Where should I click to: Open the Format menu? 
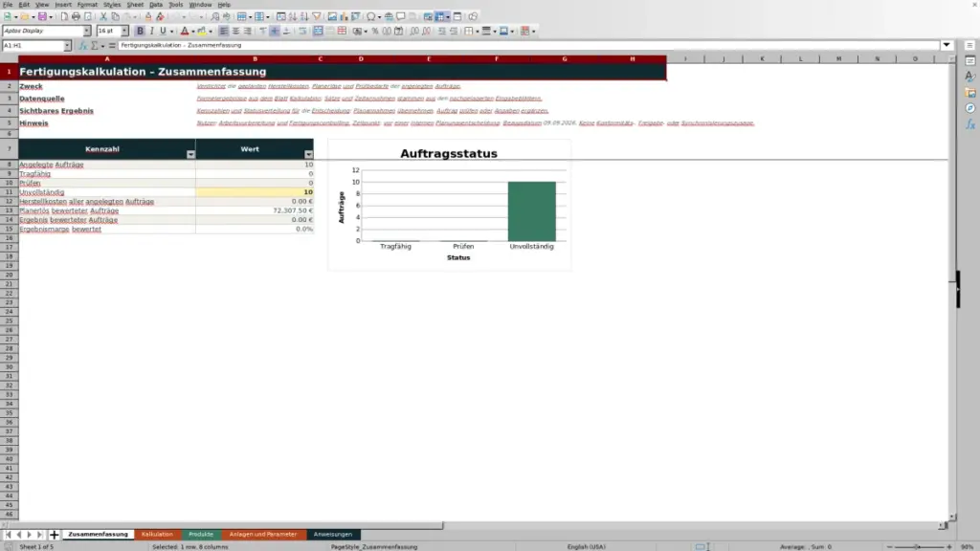(87, 5)
